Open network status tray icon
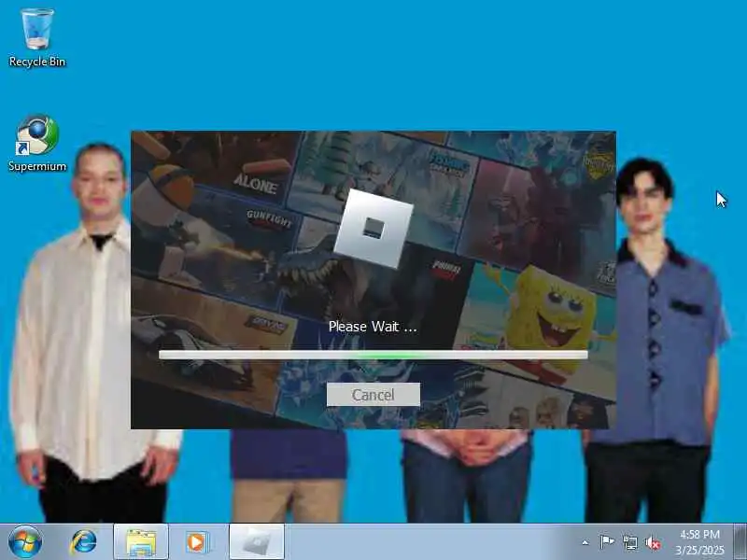This screenshot has height=560, width=747. (x=629, y=542)
